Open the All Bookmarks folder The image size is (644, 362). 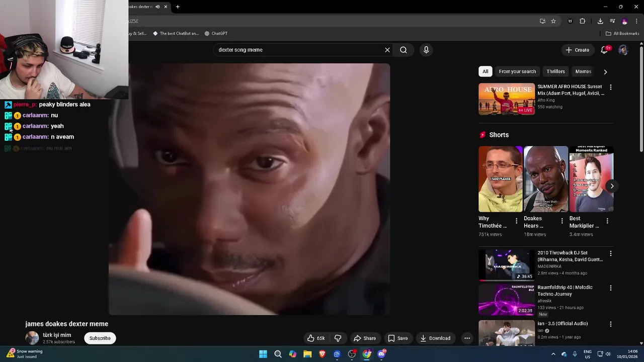point(622,34)
